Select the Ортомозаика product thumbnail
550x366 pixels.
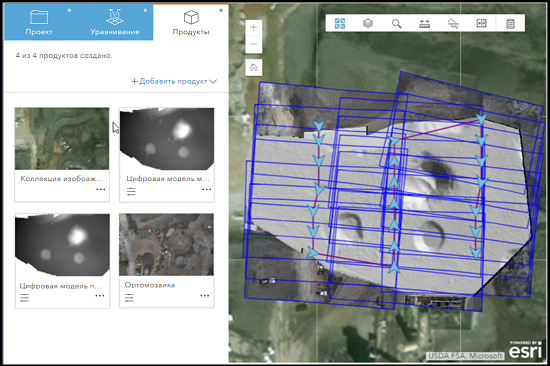(166, 245)
